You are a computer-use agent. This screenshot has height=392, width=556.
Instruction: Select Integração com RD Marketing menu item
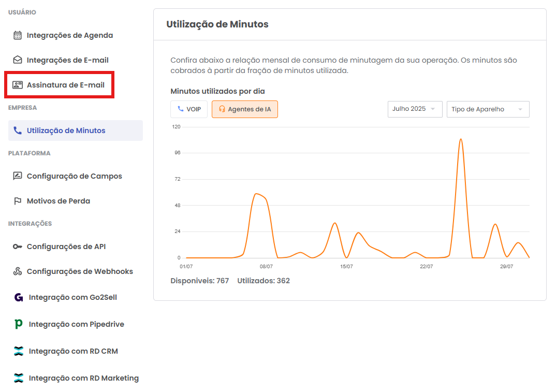pos(84,378)
